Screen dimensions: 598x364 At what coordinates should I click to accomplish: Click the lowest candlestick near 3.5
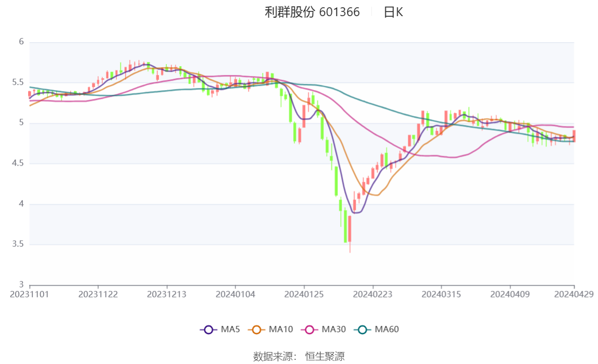350,232
